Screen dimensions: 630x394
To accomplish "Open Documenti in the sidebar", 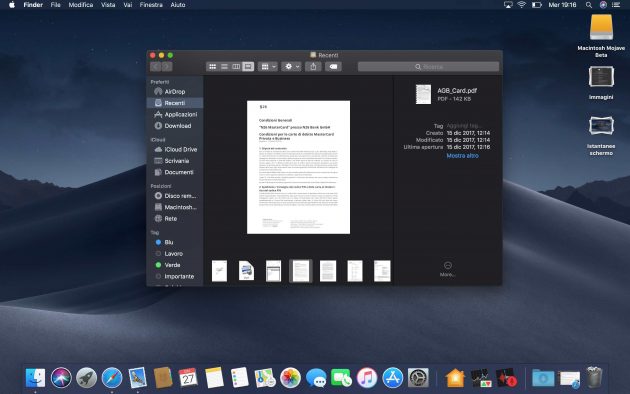I will coord(175,172).
